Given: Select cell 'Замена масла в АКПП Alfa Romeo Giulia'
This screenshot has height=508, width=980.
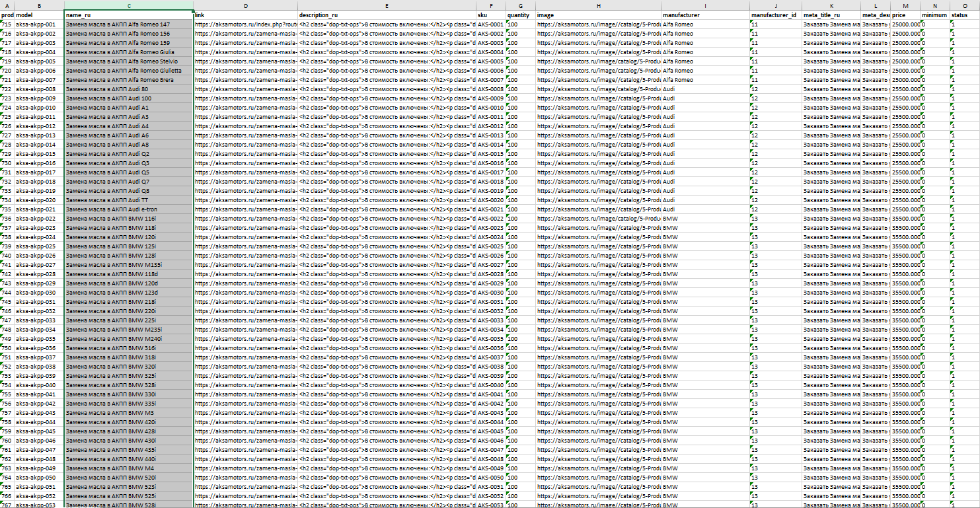Looking at the screenshot, I should (129, 52).
